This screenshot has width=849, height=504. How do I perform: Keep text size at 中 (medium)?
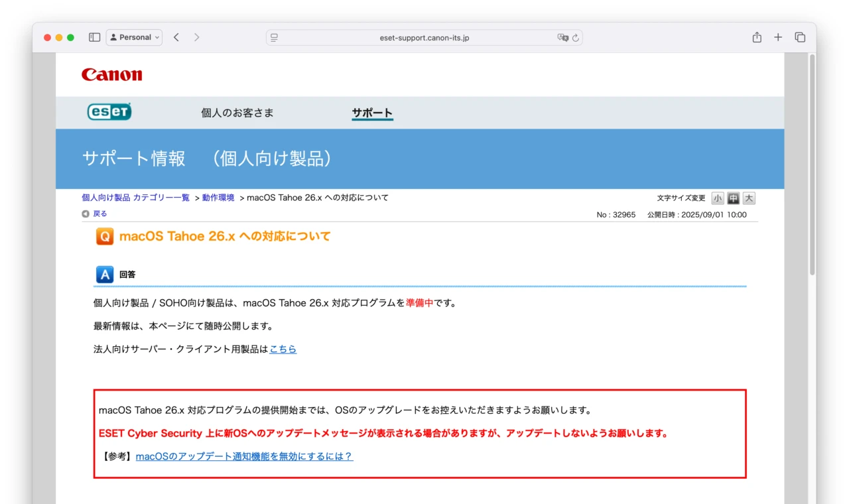point(733,198)
